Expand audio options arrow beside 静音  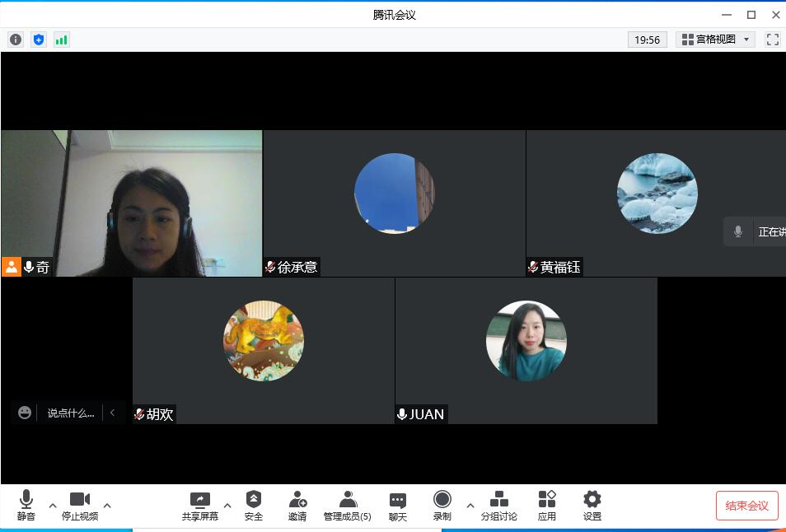tap(53, 506)
